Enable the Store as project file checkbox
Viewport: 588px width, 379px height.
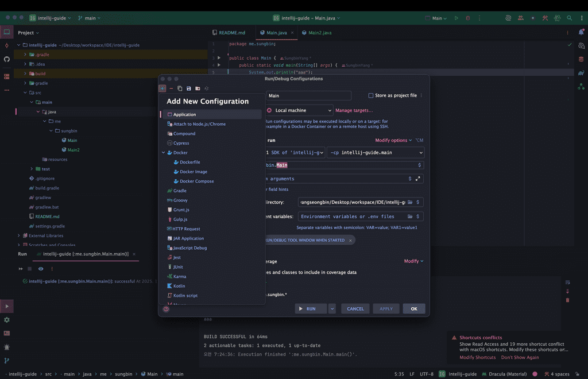(371, 95)
